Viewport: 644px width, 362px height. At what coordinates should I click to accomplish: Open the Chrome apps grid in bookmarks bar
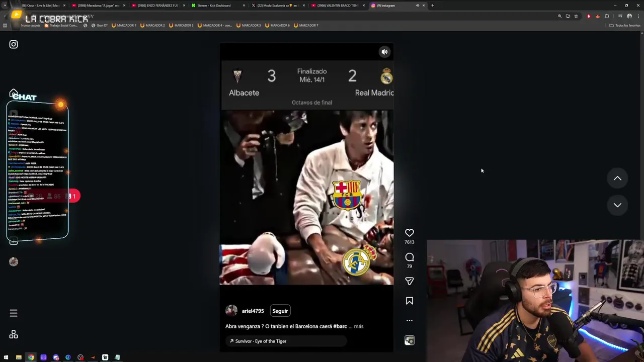(x=5, y=25)
